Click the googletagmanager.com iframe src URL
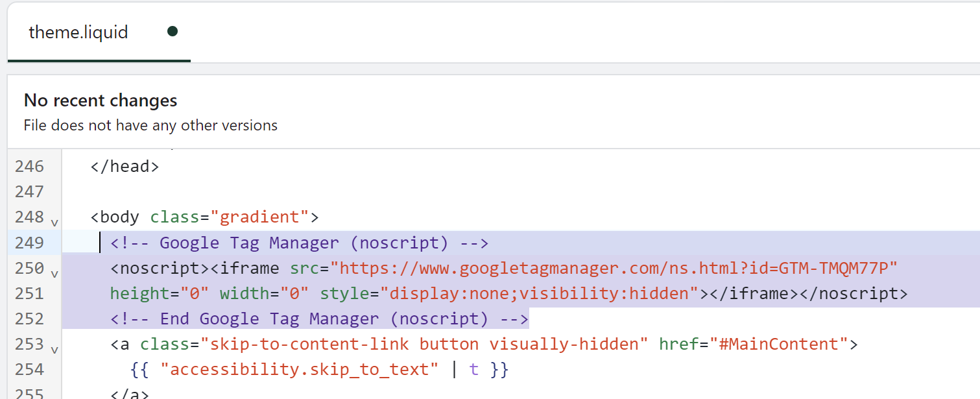 pos(614,268)
